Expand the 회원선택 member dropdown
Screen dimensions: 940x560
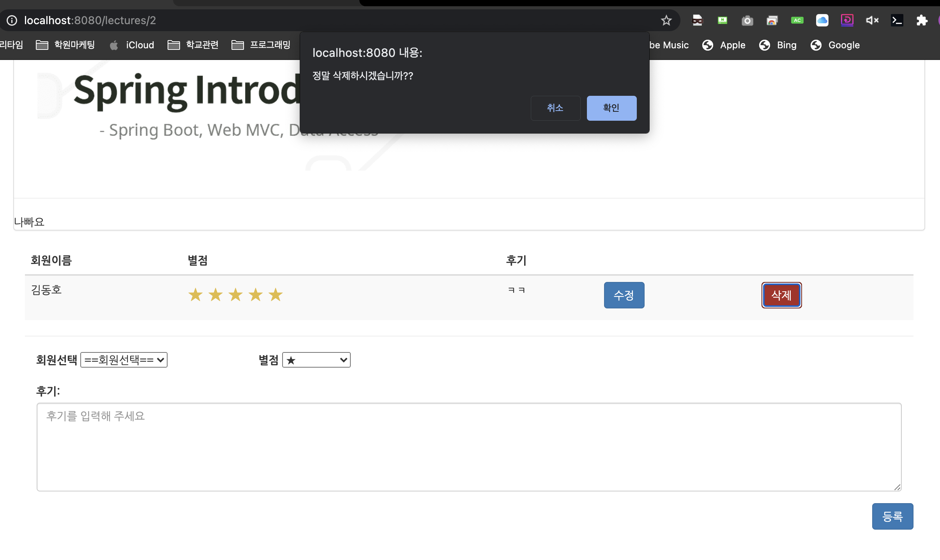pyautogui.click(x=124, y=360)
